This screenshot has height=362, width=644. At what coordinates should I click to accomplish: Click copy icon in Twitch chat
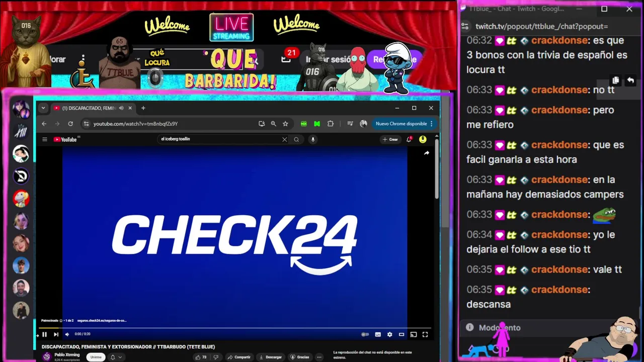[615, 80]
